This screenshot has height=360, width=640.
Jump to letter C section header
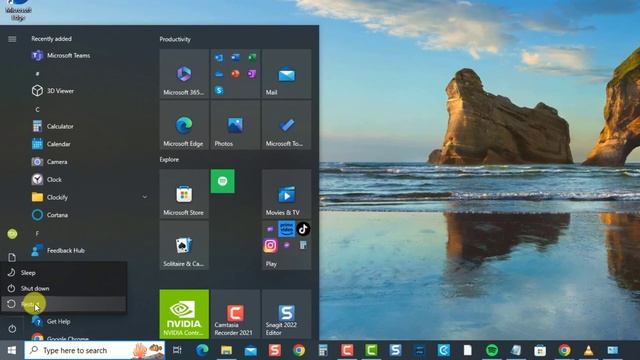coord(37,109)
